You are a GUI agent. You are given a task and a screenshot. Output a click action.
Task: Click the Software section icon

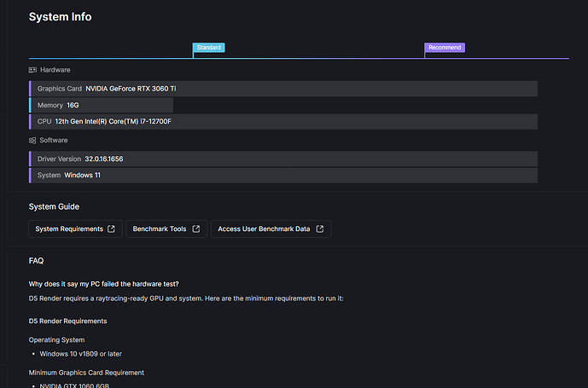(32, 140)
